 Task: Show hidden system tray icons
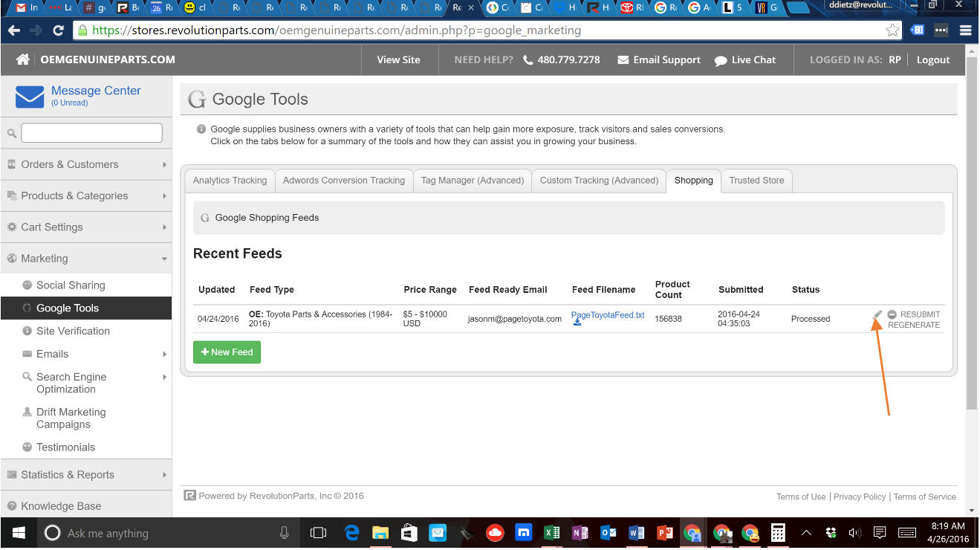pyautogui.click(x=806, y=533)
